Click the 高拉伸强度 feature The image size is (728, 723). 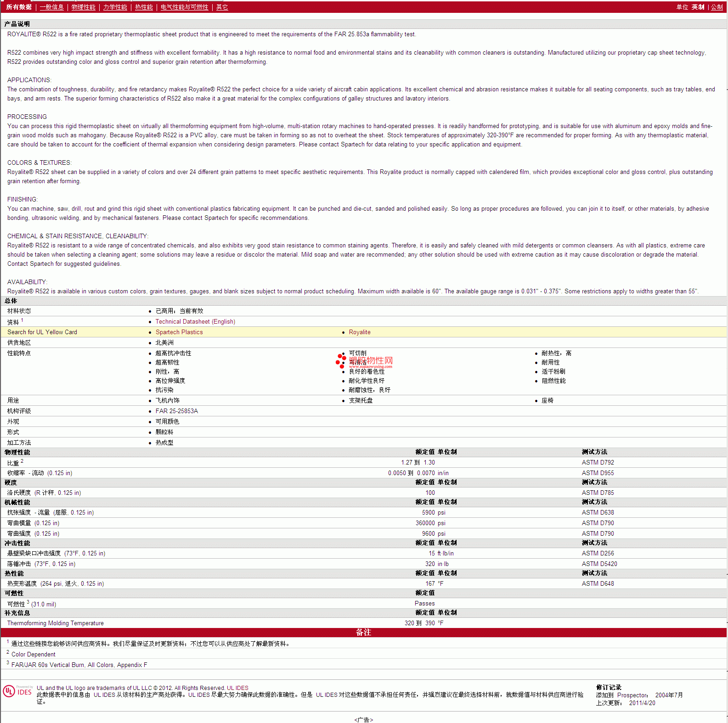click(170, 381)
